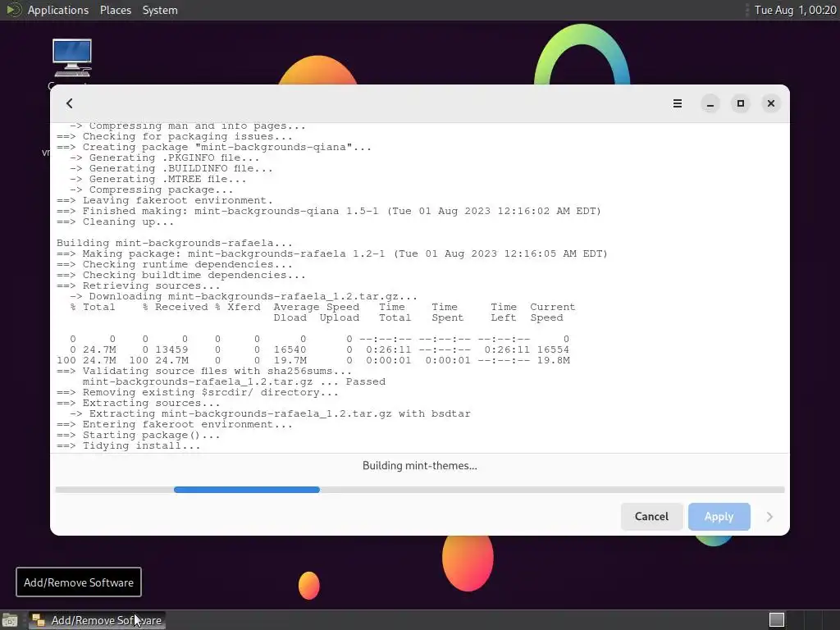Close the Add/Remove Software window
Screen dimensions: 840x630
coord(771,103)
